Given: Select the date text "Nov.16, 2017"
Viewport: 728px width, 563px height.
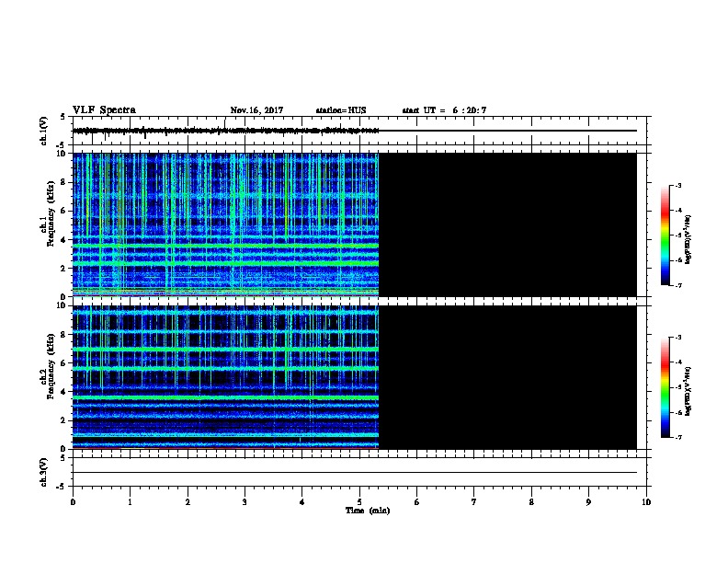Looking at the screenshot, I should pyautogui.click(x=256, y=110).
